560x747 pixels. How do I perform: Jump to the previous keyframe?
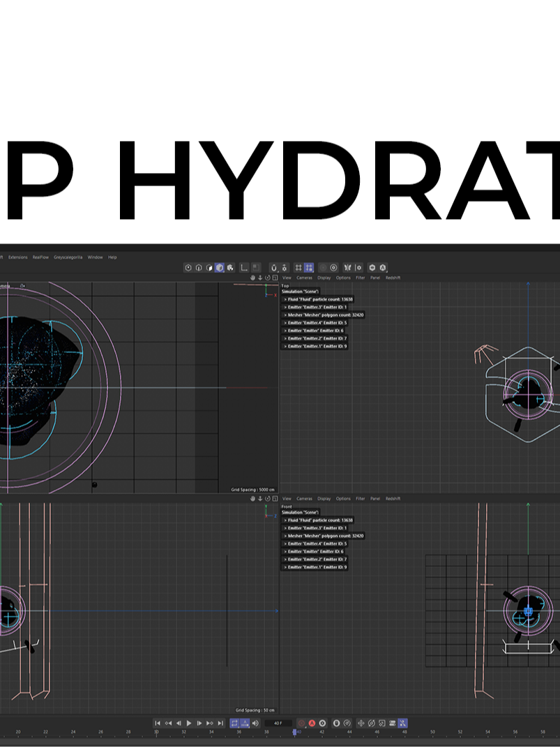point(168,723)
